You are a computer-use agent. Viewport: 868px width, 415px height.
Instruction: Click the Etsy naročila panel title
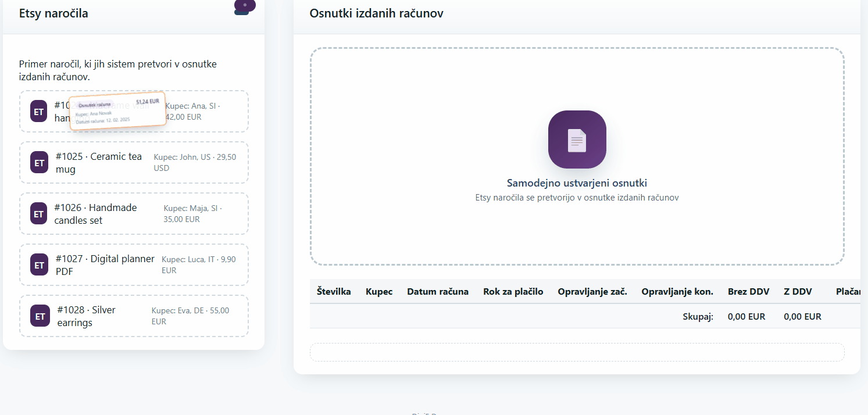[x=53, y=13]
